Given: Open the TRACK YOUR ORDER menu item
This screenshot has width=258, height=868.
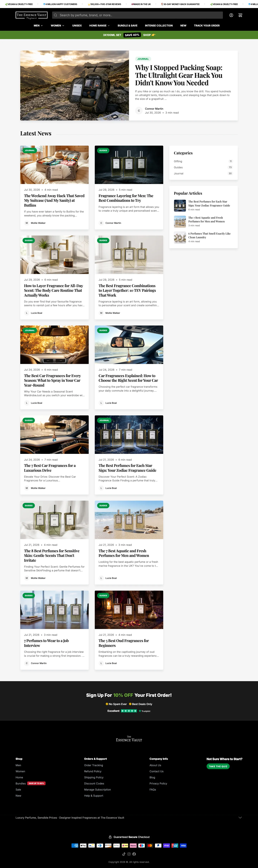Looking at the screenshot, I should coord(207,26).
